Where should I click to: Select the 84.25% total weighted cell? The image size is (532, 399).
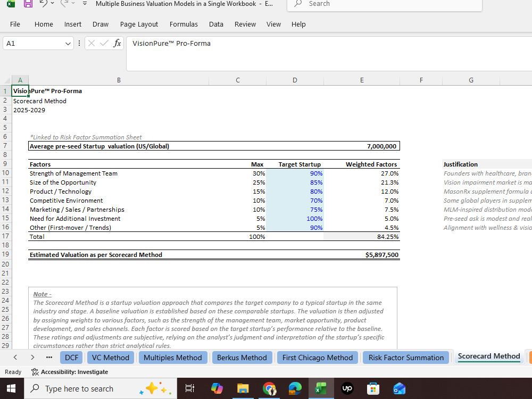(362, 237)
